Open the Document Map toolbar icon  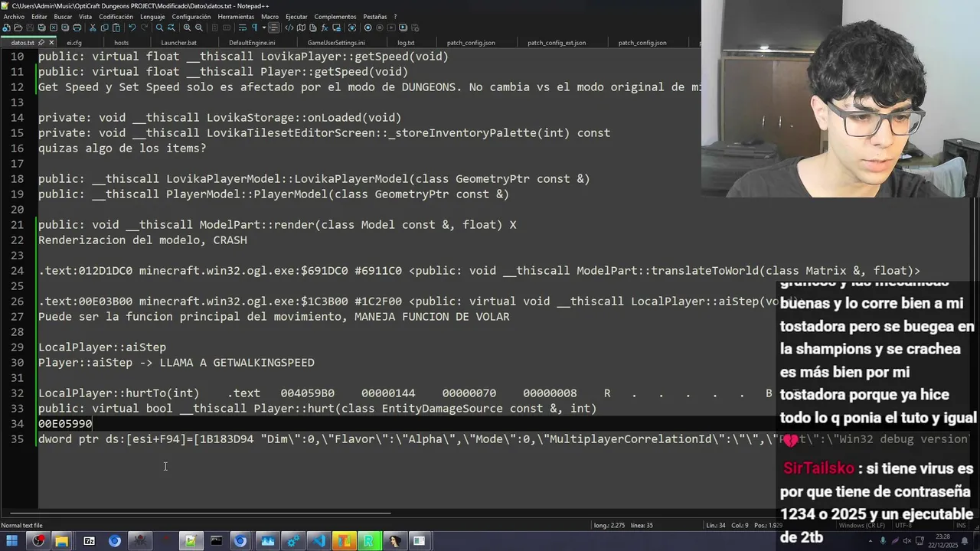pyautogui.click(x=302, y=28)
